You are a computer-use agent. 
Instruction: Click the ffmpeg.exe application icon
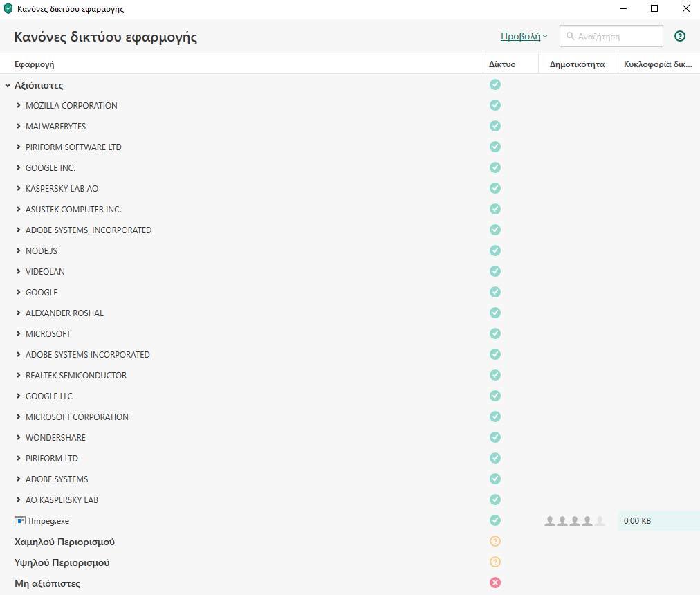pyautogui.click(x=19, y=520)
